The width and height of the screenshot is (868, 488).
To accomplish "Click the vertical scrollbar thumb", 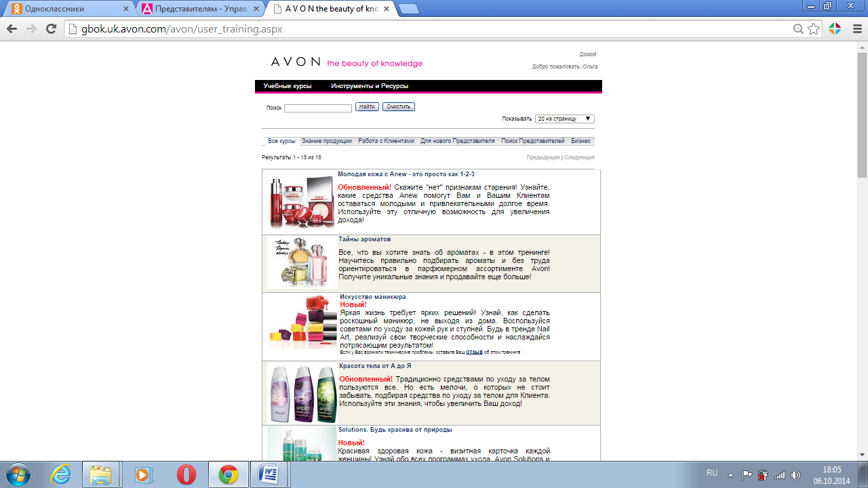I will click(x=862, y=115).
